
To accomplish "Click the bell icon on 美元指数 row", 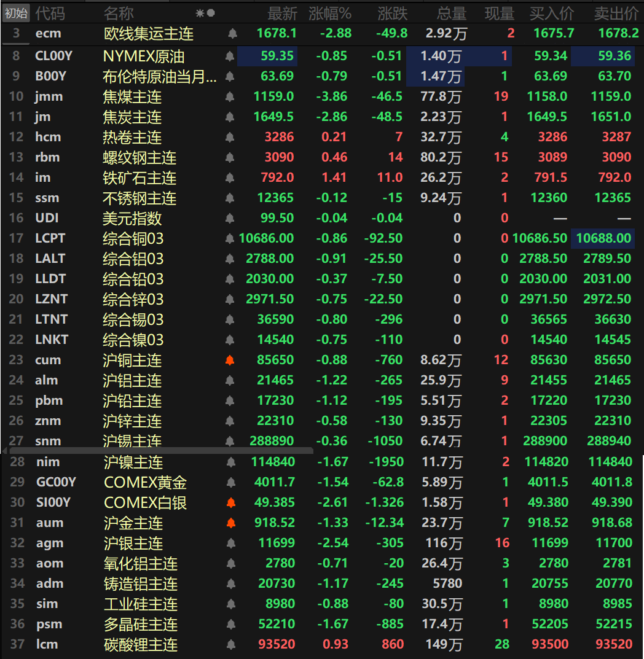I will pyautogui.click(x=229, y=218).
